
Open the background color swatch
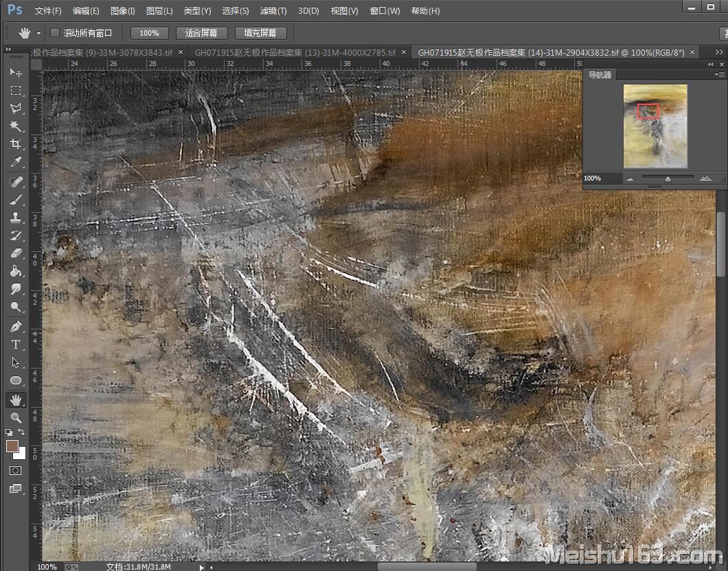(21, 454)
